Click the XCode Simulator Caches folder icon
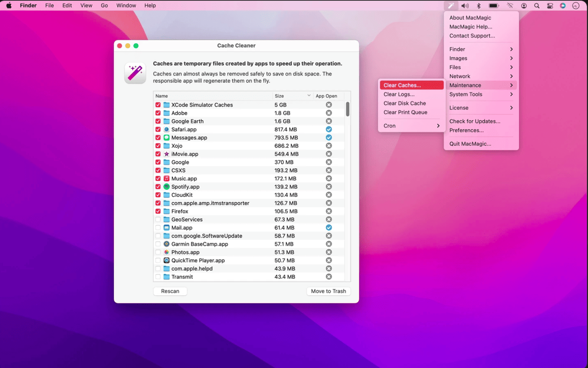 (x=166, y=105)
